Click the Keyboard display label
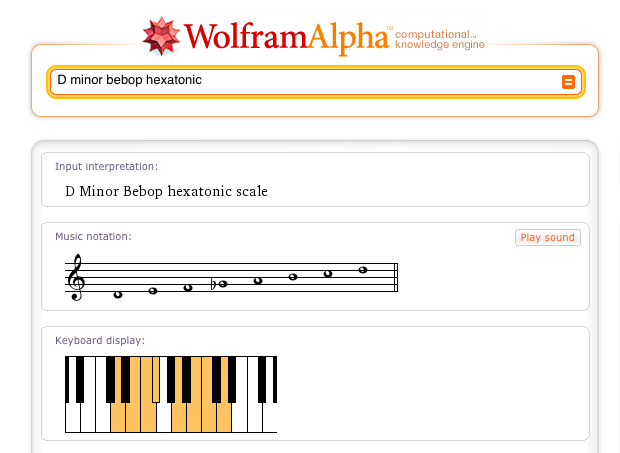Image resolution: width=620 pixels, height=453 pixels. (100, 340)
